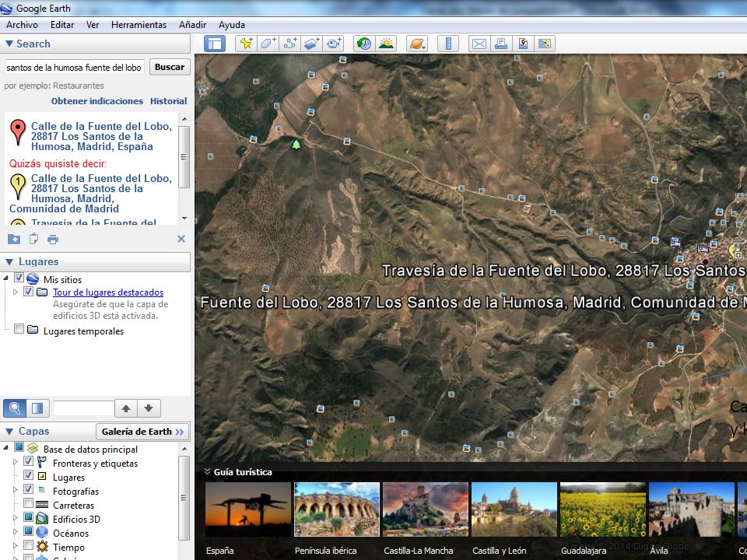Screen dimensions: 747x560
Task: Add a placemark with the yellow pushpin
Action: pyautogui.click(x=246, y=44)
